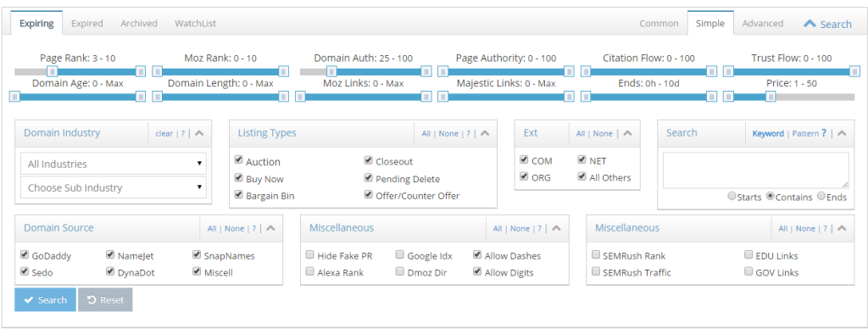Viewport: 868px width, 329px height.
Task: Click the keyword search text area
Action: [755, 170]
